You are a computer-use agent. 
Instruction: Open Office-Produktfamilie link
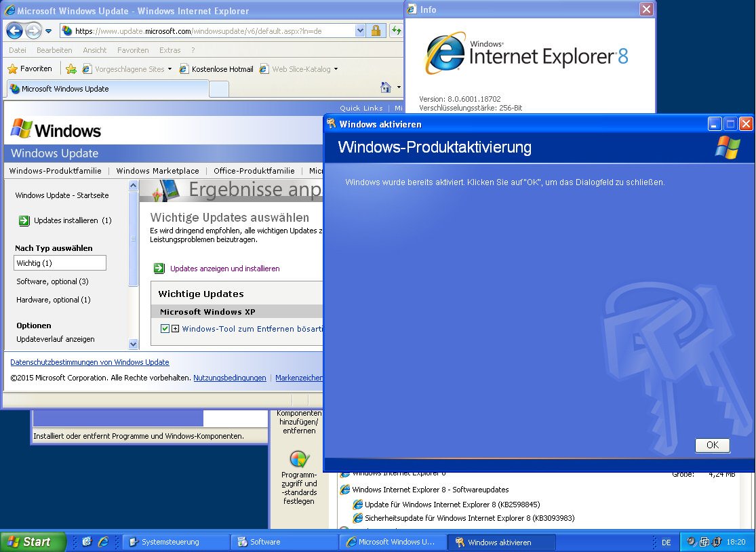(x=254, y=171)
